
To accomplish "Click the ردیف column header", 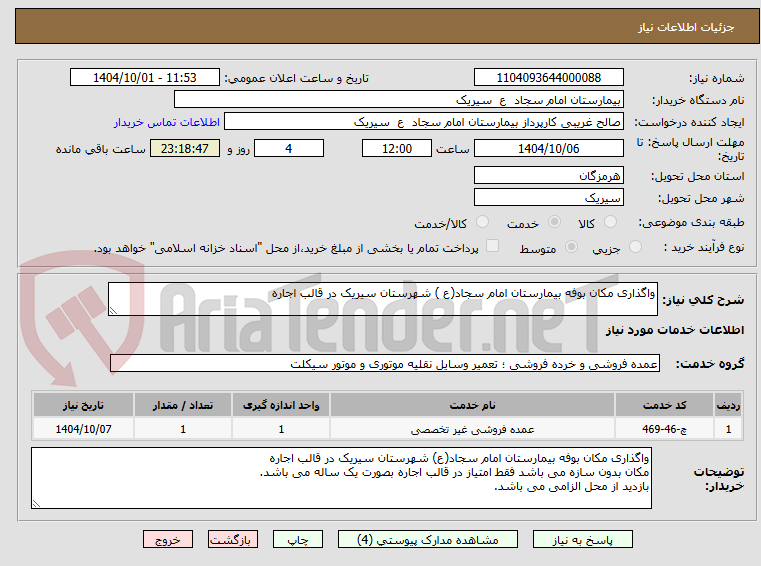I will (728, 405).
